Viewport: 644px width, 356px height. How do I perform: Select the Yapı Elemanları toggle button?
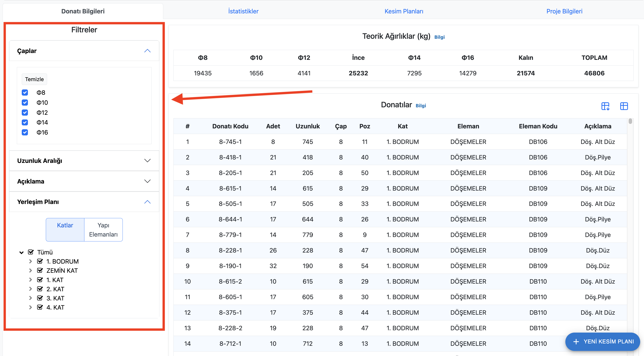[103, 230]
